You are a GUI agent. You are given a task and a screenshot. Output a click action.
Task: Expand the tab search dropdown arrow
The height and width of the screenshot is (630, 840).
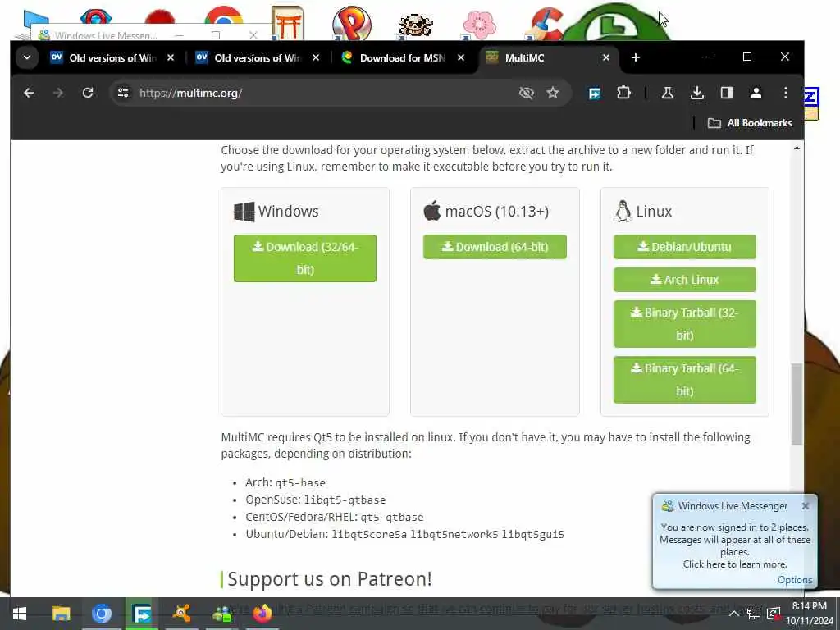(x=27, y=57)
